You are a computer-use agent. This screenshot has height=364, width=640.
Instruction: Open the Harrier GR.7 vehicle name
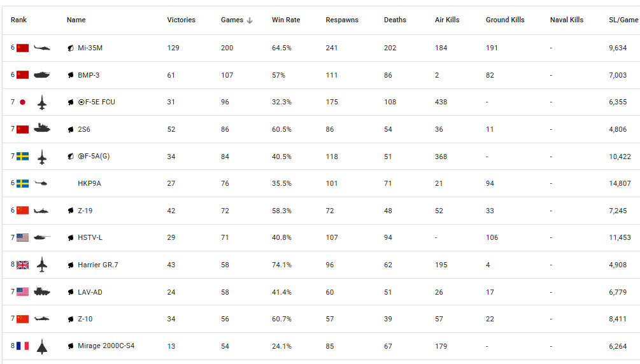coord(97,265)
